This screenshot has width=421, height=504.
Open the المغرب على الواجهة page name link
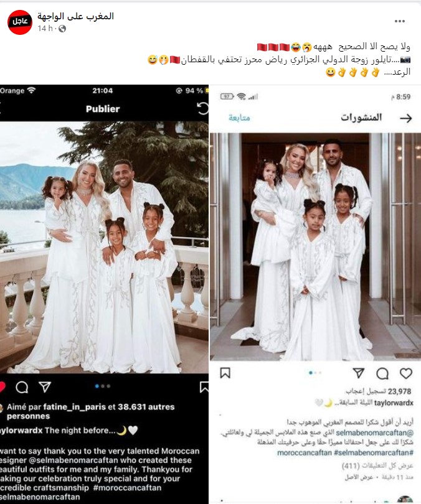pyautogui.click(x=75, y=16)
